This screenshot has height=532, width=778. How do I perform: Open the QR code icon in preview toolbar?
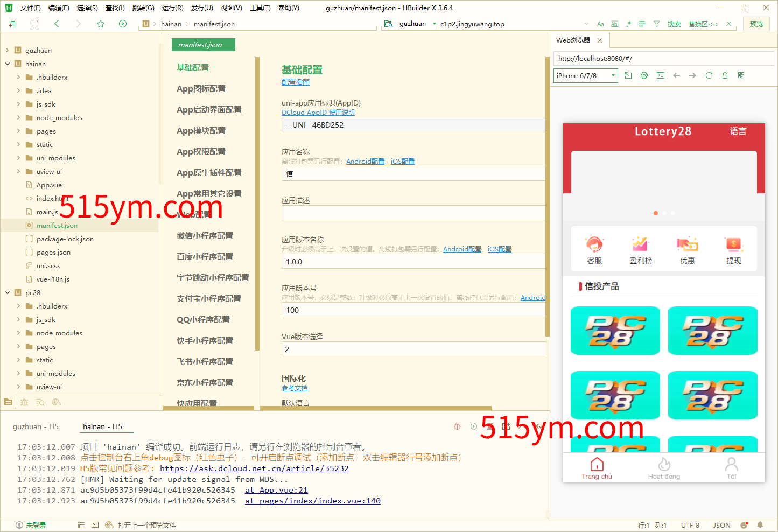[x=741, y=75]
